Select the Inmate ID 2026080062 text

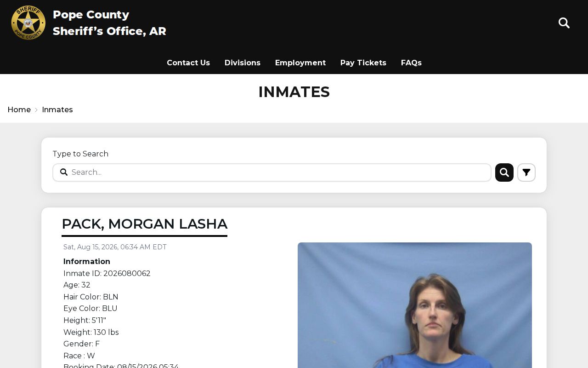click(x=107, y=273)
